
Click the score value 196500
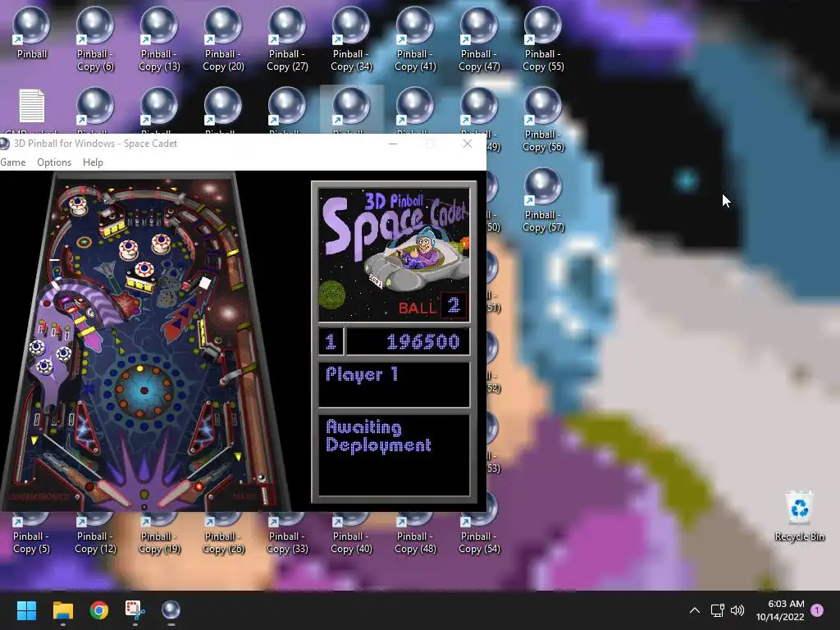coord(422,342)
